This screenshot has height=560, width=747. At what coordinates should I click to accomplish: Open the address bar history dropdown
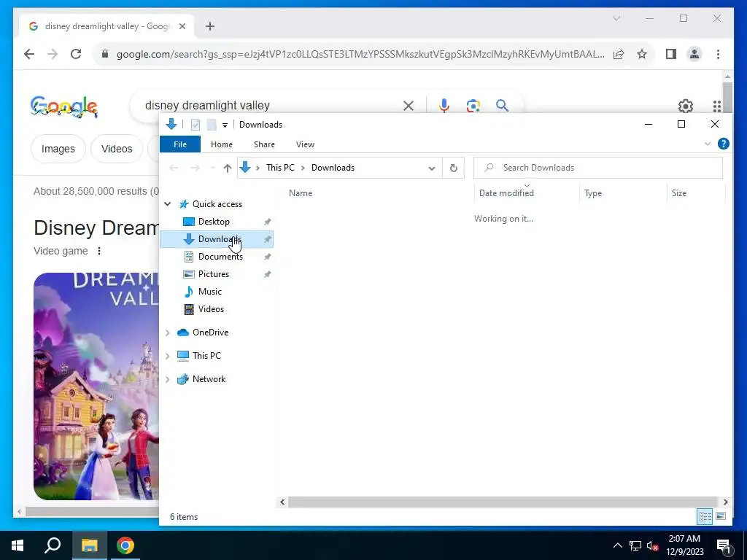(x=432, y=168)
